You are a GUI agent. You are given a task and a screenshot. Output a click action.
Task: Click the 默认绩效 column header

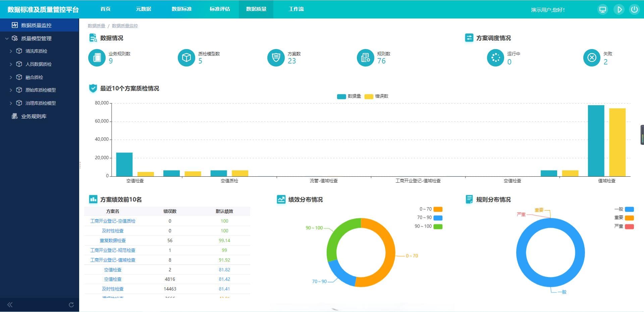coord(224,211)
